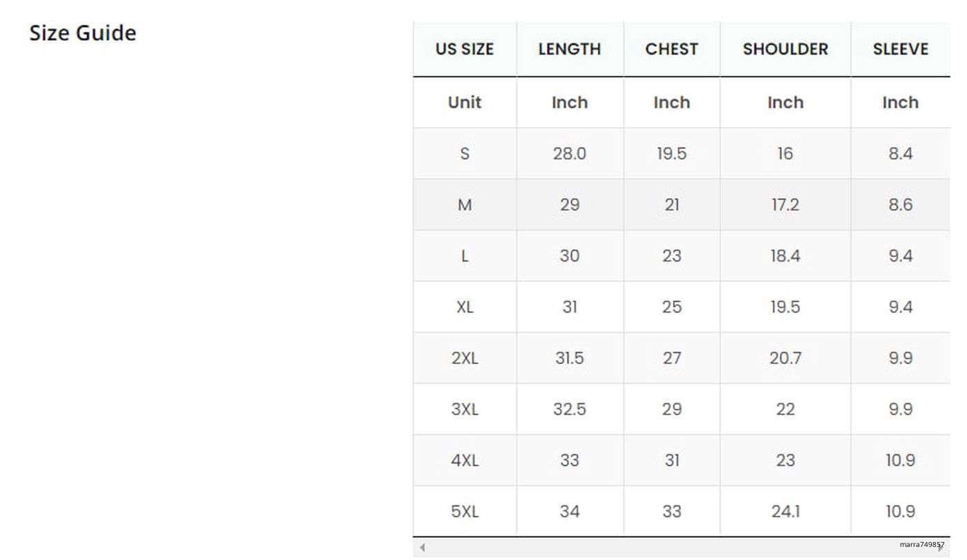Click the 5XL size row label
The height and width of the screenshot is (560, 967).
click(464, 512)
